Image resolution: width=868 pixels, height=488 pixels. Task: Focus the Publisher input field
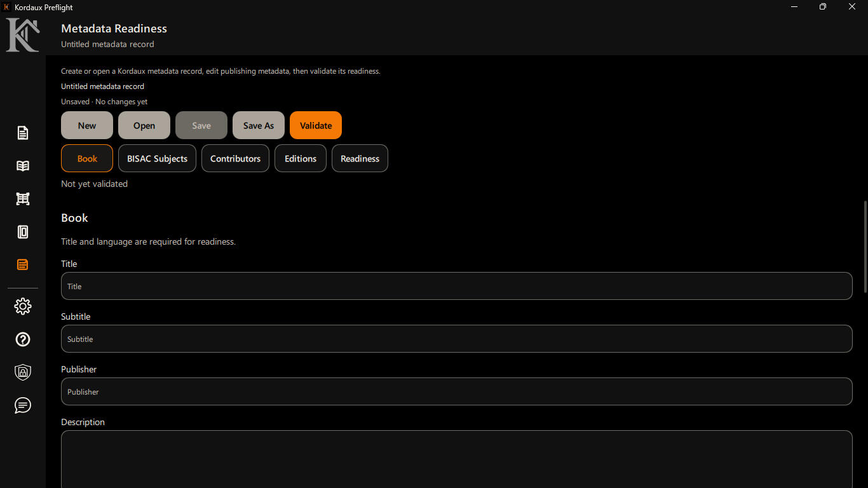(x=456, y=391)
